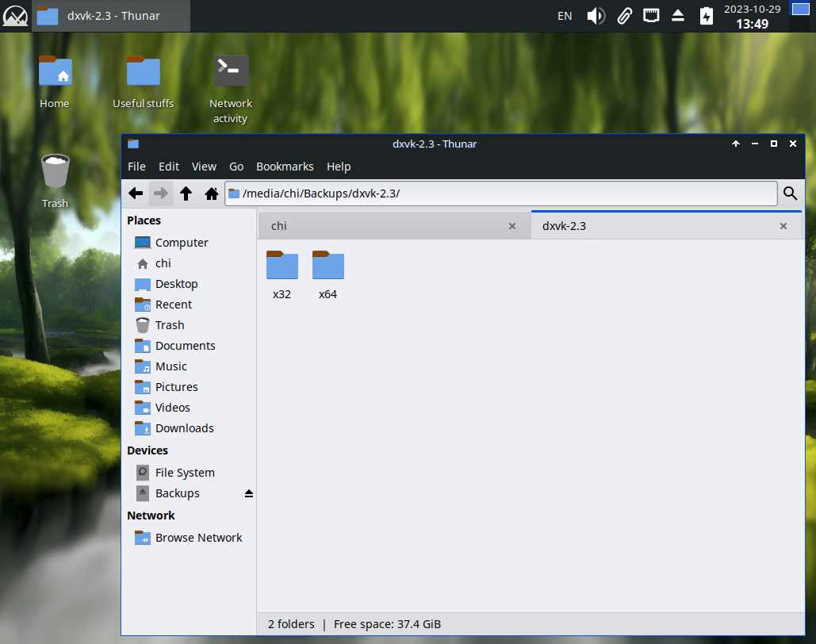Click Browse Network in sidebar

(x=198, y=538)
